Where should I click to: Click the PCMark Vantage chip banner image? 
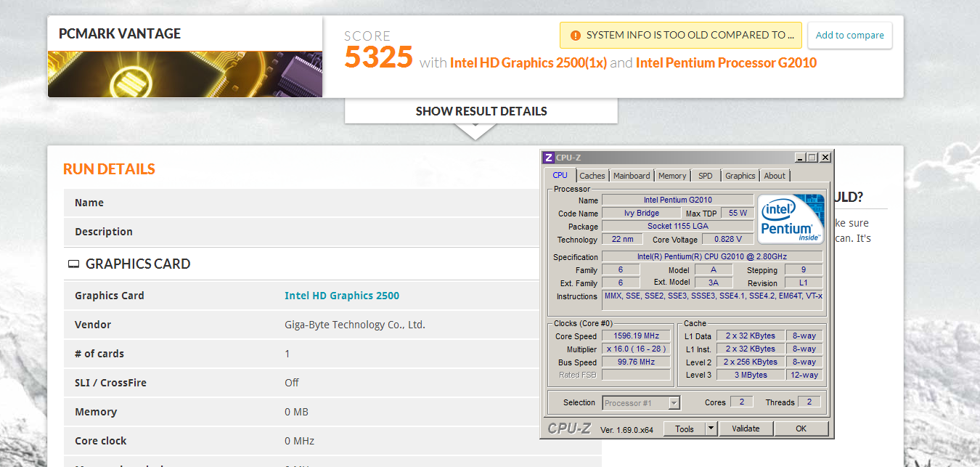pyautogui.click(x=185, y=74)
